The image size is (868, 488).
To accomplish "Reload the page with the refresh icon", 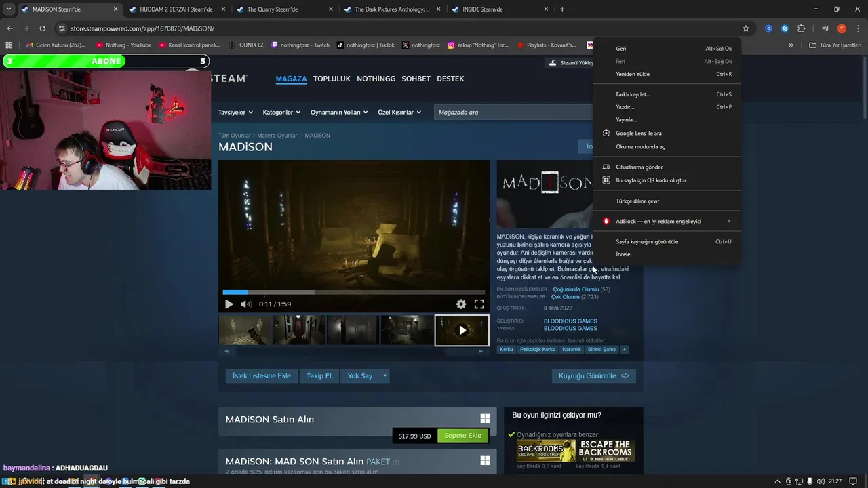I will [42, 28].
